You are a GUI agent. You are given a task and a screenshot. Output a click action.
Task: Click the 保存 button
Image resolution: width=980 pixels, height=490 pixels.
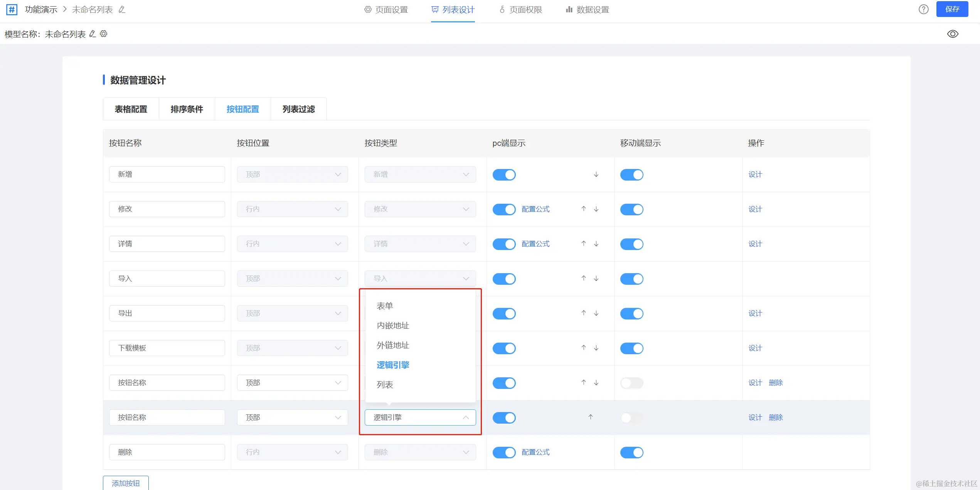(x=952, y=10)
